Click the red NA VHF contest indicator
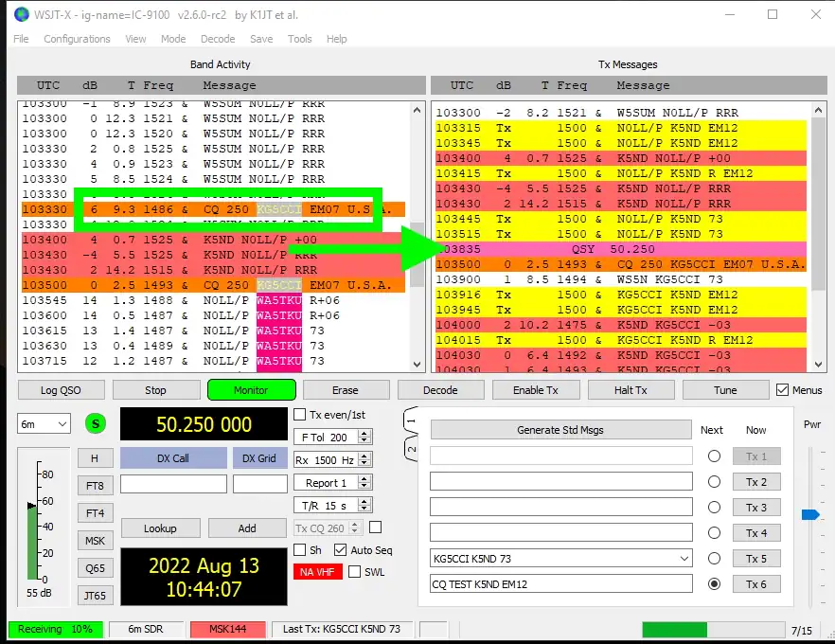The image size is (835, 644). pyautogui.click(x=317, y=572)
